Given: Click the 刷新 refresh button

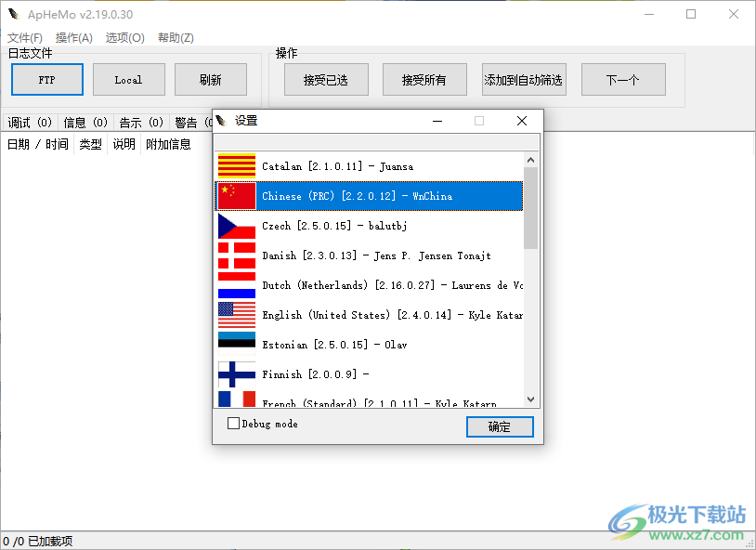Looking at the screenshot, I should point(211,80).
